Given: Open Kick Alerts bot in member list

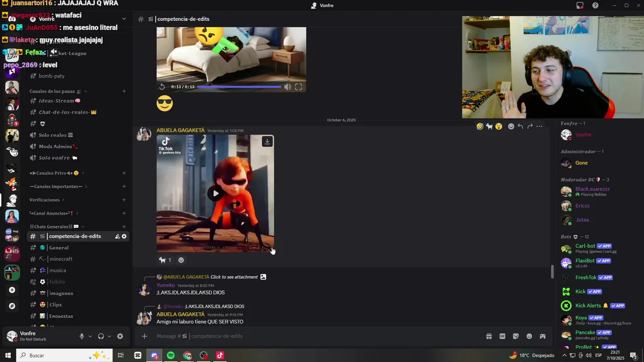Looking at the screenshot, I should 600,306.
